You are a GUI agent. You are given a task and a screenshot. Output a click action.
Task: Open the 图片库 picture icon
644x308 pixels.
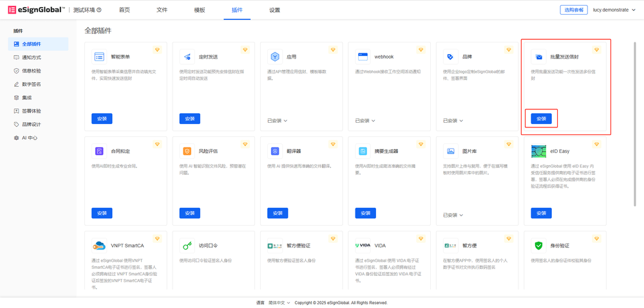click(451, 151)
